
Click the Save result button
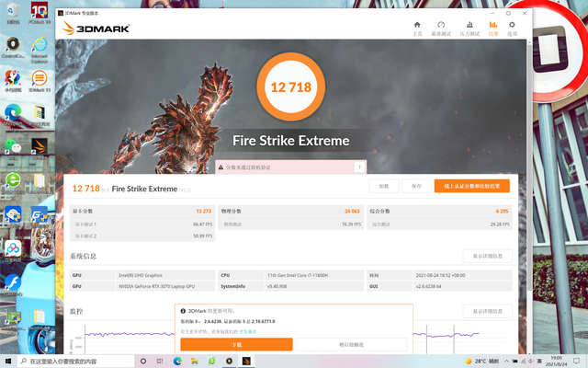click(x=416, y=186)
